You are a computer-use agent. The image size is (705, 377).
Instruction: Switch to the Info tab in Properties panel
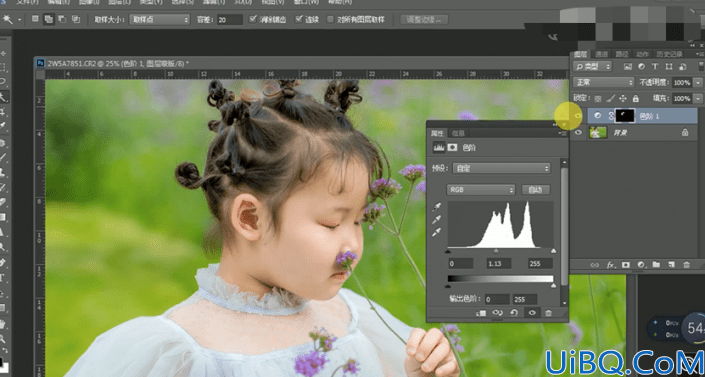pos(458,133)
